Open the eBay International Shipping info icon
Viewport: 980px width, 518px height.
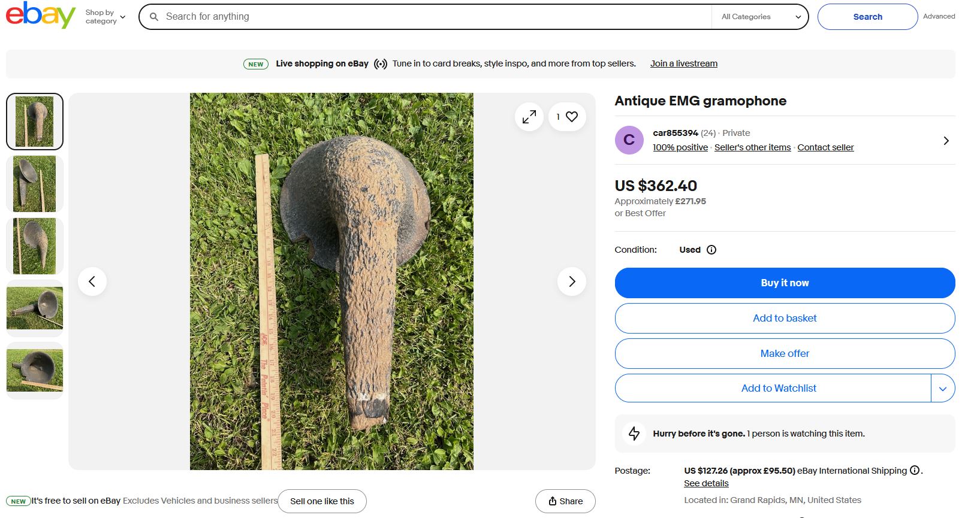click(x=915, y=470)
